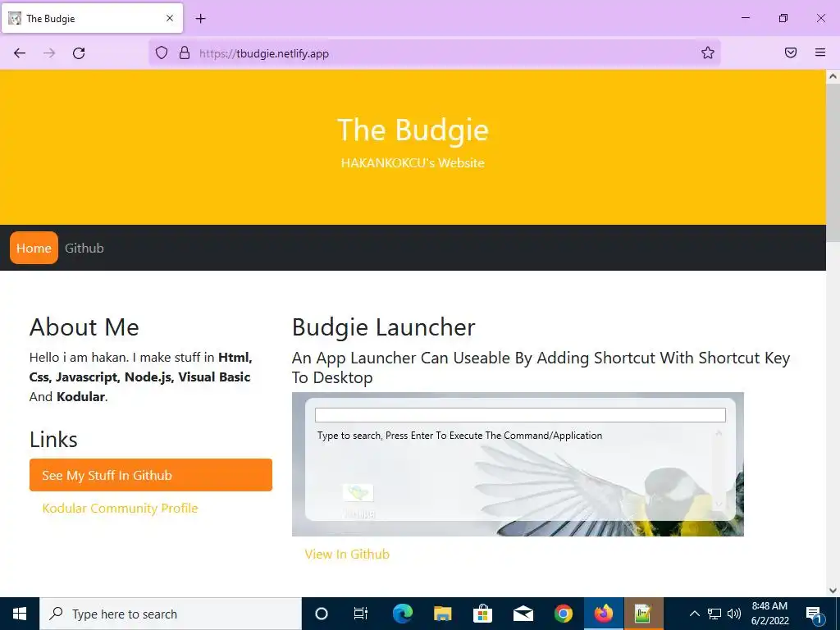Open the green notepad taskbar app
840x630 pixels.
click(643, 614)
